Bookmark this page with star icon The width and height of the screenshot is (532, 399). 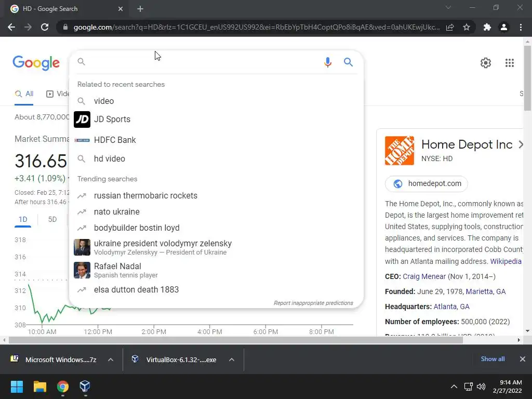[467, 27]
